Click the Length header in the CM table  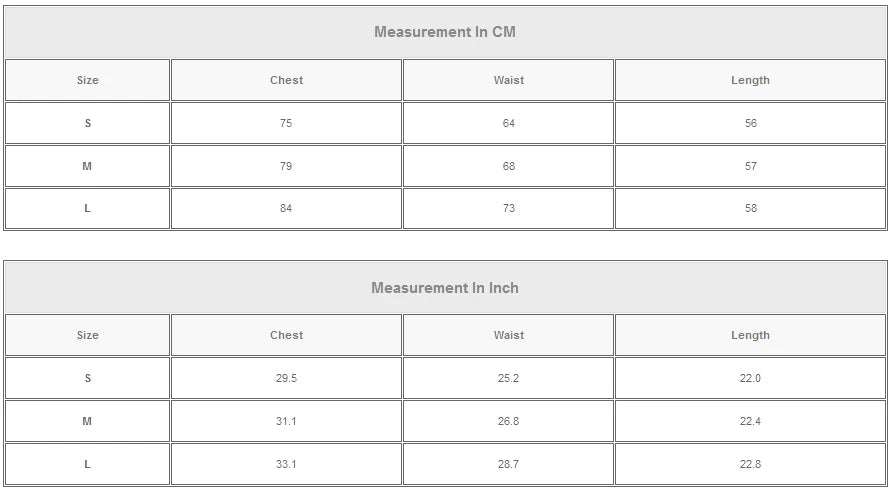(750, 80)
